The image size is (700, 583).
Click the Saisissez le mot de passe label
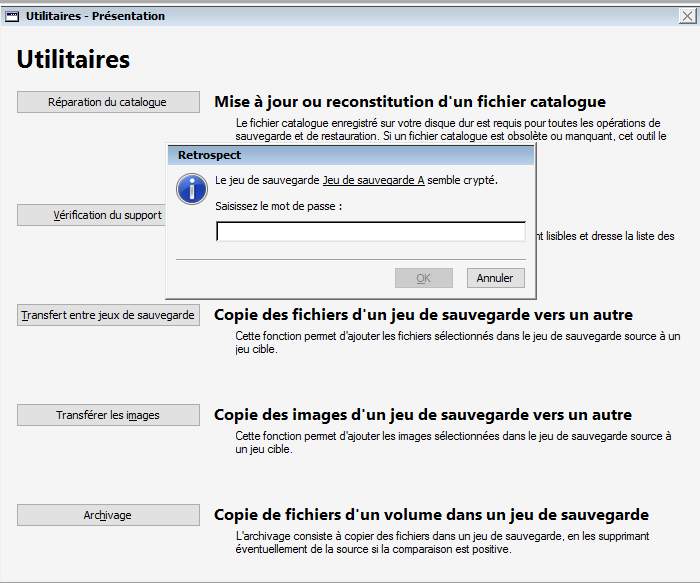point(279,205)
